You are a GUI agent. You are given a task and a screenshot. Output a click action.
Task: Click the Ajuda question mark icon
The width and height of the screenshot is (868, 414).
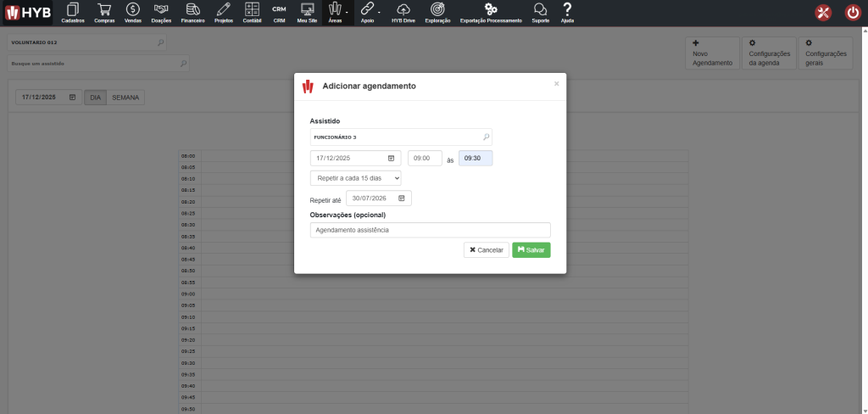567,10
